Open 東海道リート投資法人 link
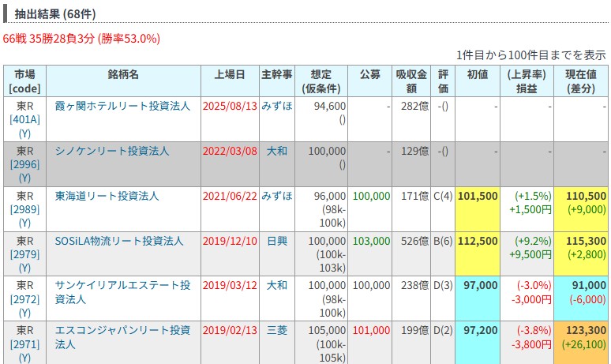This screenshot has height=364, width=611. pos(107,196)
